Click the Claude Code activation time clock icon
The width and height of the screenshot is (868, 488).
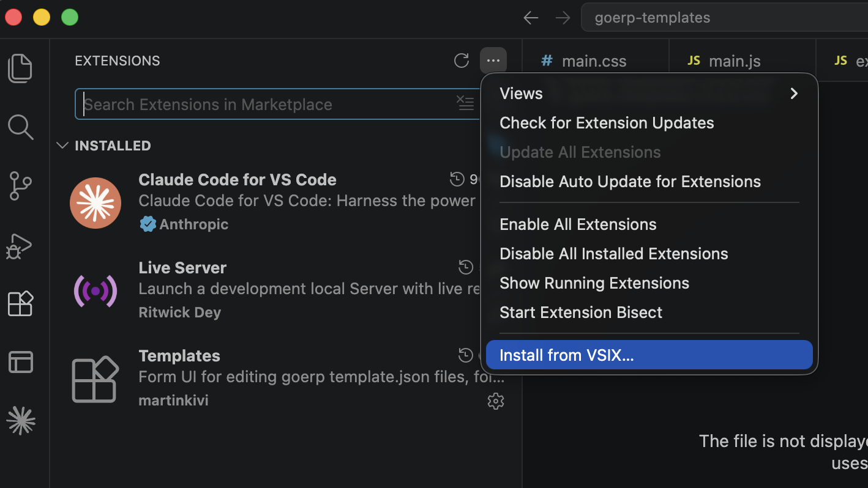tap(457, 179)
